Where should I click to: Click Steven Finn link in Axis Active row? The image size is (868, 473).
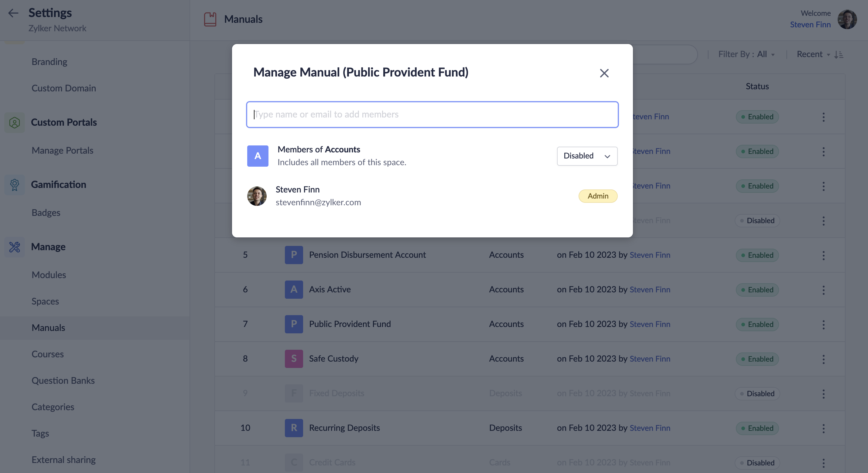pyautogui.click(x=650, y=290)
